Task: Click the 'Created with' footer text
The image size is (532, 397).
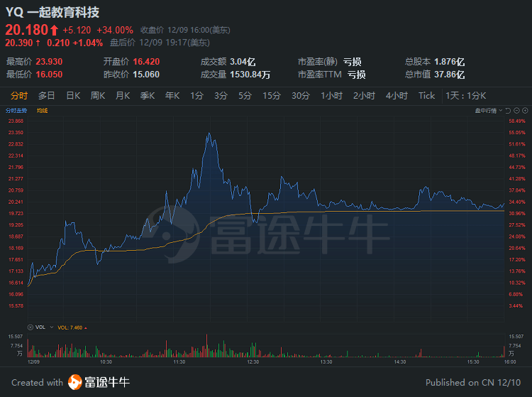Action: 38,383
